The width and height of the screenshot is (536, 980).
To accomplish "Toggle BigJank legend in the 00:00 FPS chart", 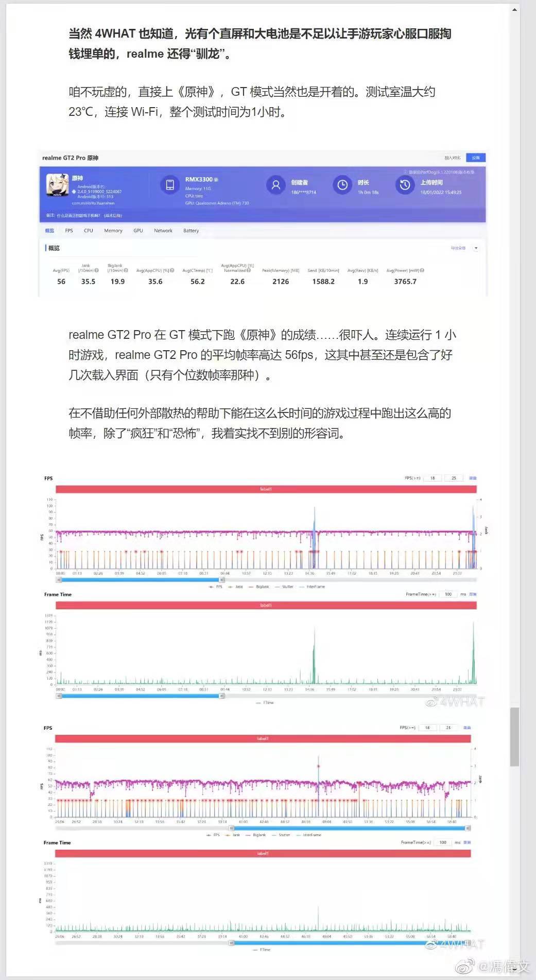I will click(259, 587).
